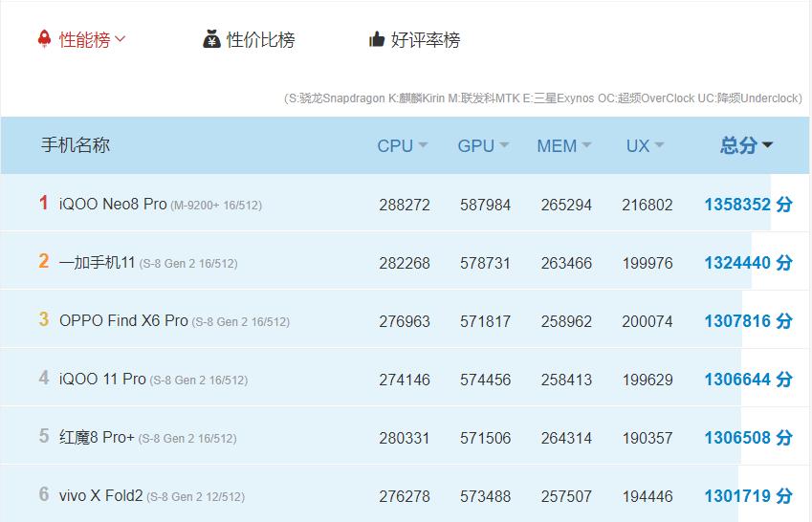This screenshot has height=522, width=812.
Task: Click GPU score 571506
Action: (485, 438)
